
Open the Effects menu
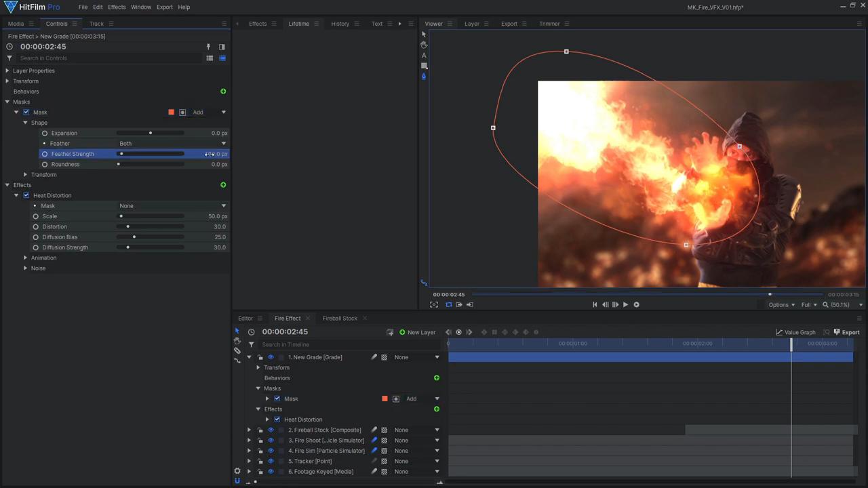(x=117, y=7)
